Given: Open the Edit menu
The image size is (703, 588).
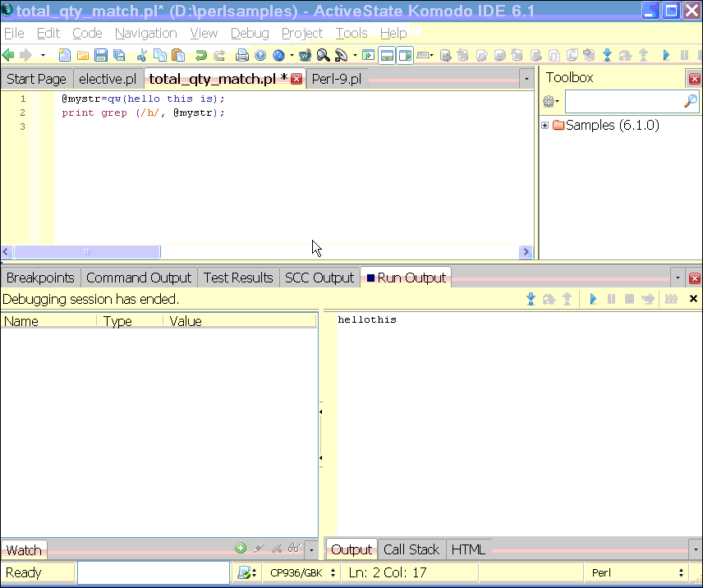Looking at the screenshot, I should point(48,33).
